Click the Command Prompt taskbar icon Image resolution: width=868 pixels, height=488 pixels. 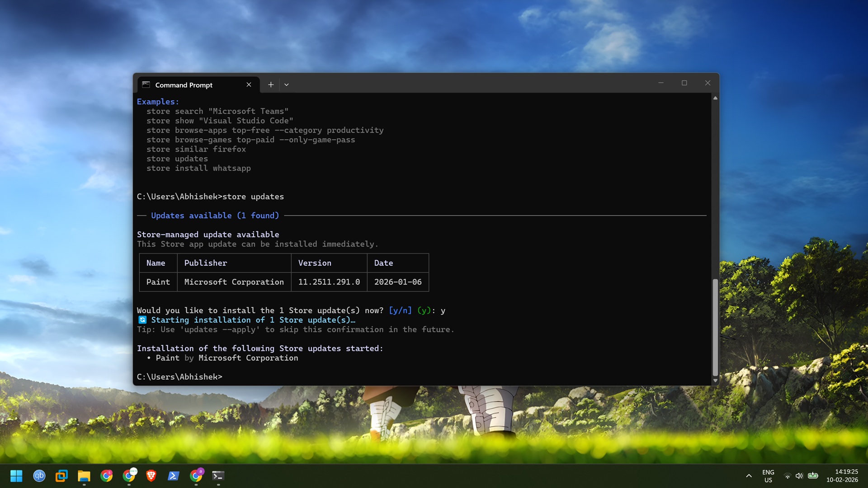(x=218, y=476)
